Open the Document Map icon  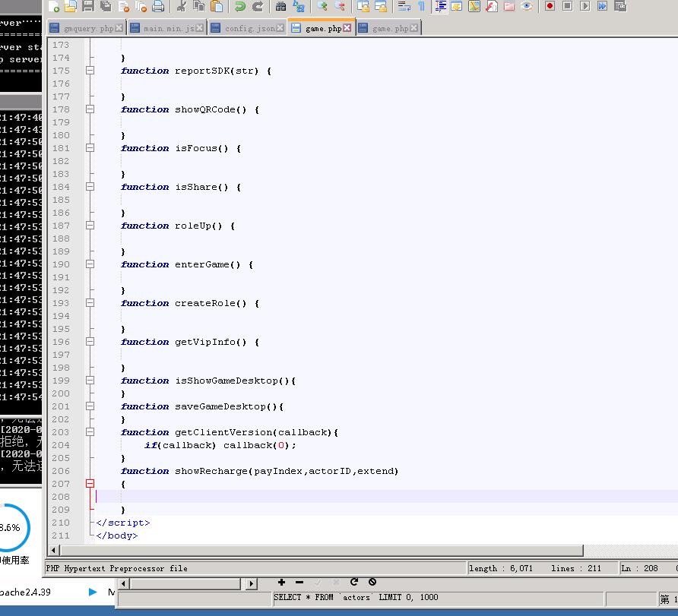click(x=474, y=6)
